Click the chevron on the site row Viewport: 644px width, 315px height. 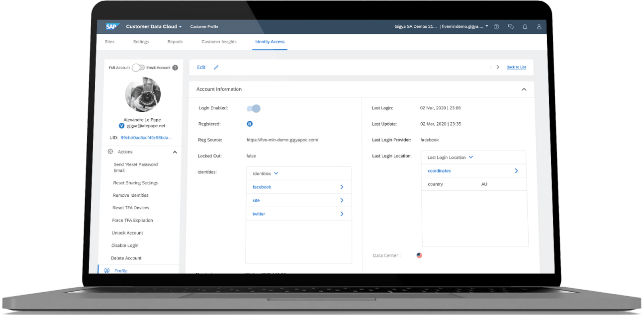342,200
